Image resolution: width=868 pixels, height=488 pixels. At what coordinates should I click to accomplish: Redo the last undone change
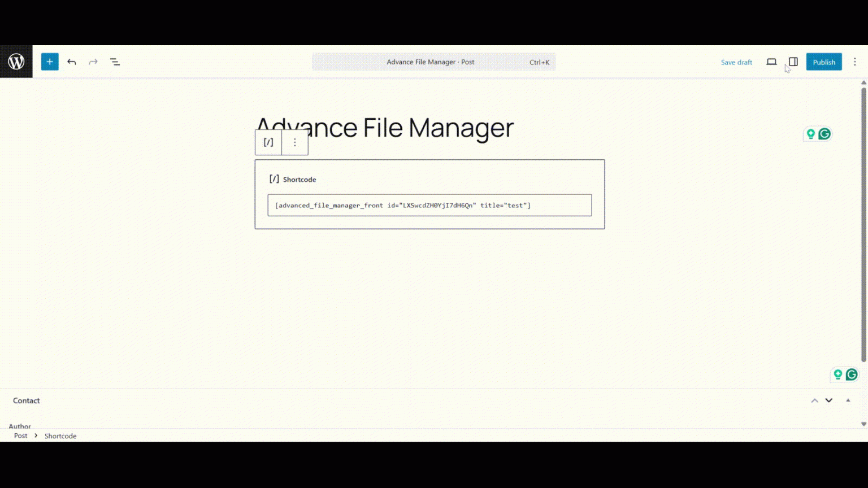(93, 62)
